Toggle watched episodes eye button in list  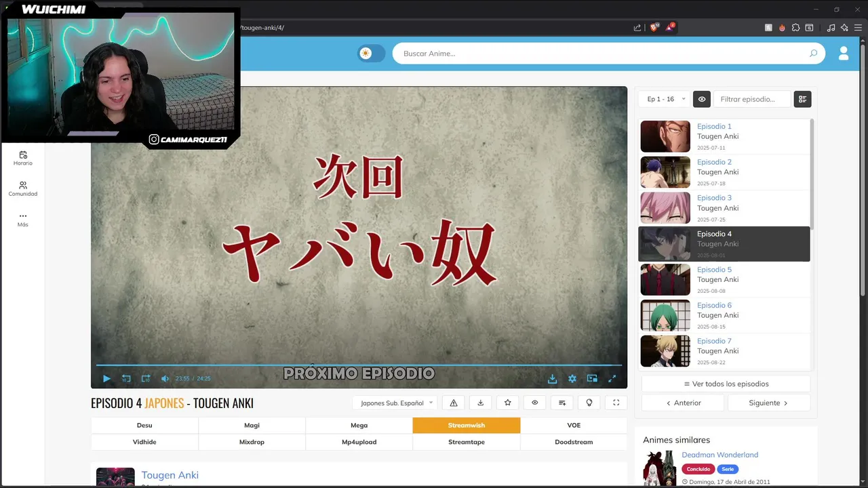click(x=702, y=99)
